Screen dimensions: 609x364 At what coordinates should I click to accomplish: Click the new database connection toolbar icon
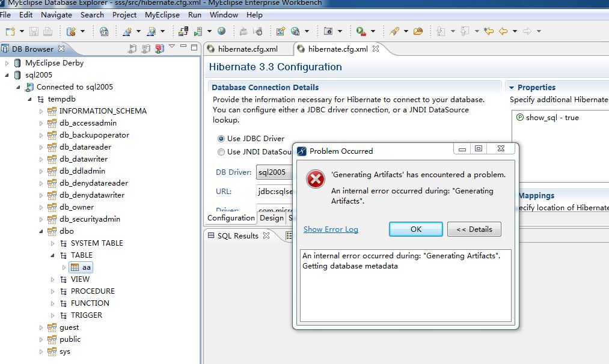click(x=71, y=31)
